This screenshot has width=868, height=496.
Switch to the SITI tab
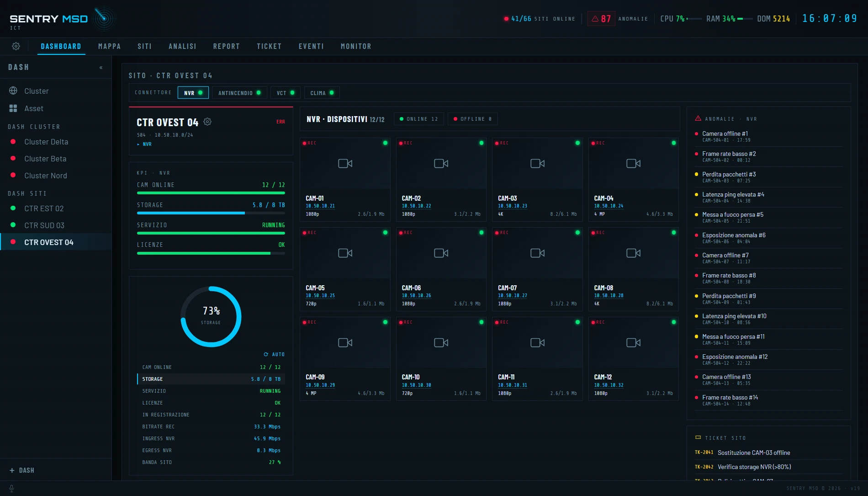[144, 46]
